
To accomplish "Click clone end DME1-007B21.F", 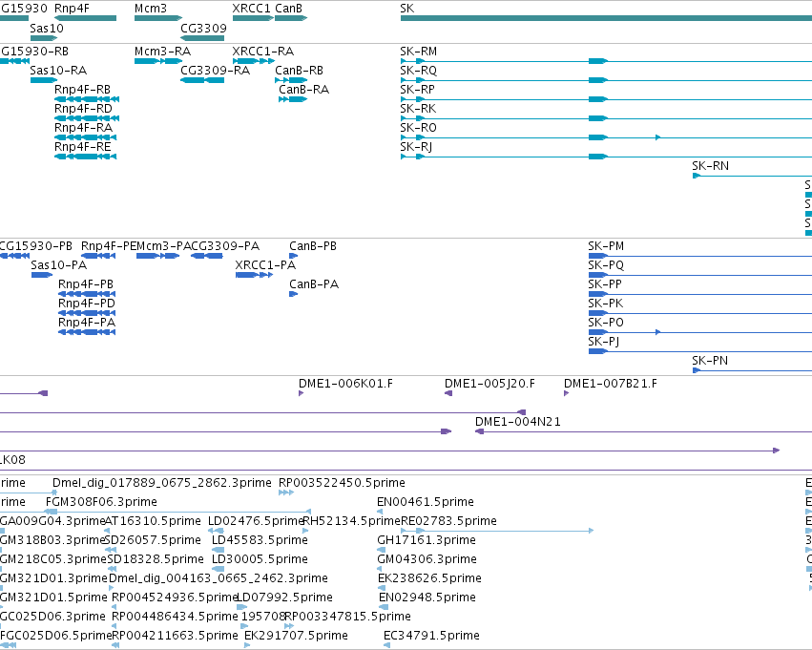I will [x=566, y=393].
